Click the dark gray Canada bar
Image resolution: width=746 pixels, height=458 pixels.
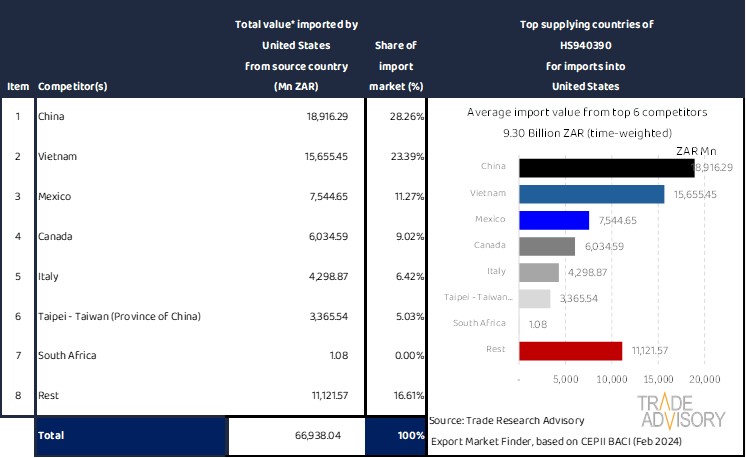click(x=547, y=246)
